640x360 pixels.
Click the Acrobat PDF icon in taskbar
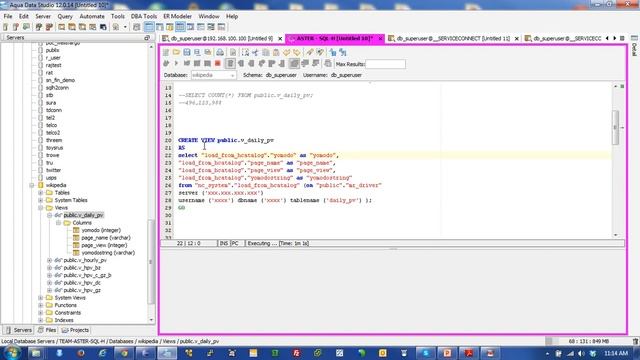tap(468, 353)
